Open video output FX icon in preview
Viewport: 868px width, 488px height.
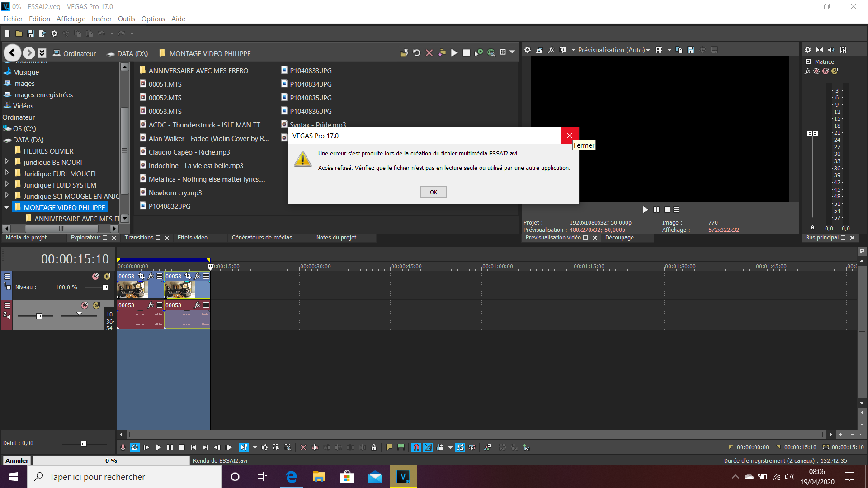[551, 50]
